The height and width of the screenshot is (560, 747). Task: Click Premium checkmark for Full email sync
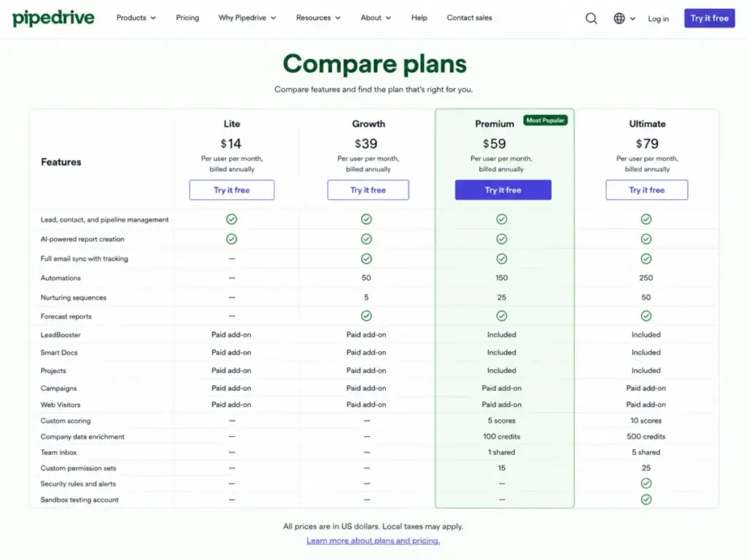(502, 259)
